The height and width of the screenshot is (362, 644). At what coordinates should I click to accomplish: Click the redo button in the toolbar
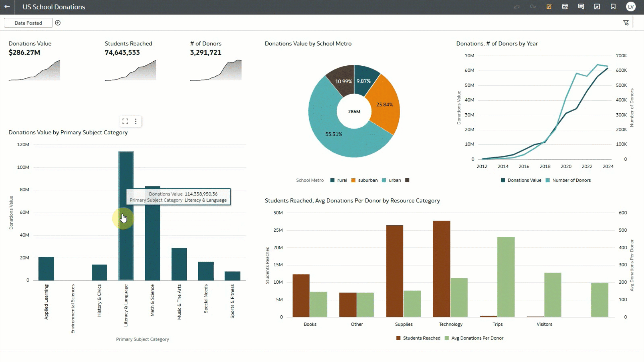click(533, 7)
